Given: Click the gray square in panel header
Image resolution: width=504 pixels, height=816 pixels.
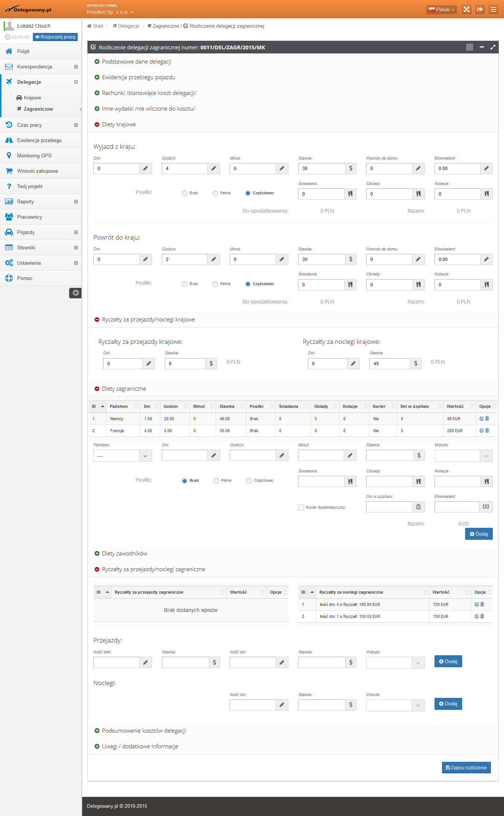Looking at the screenshot, I should tap(470, 47).
